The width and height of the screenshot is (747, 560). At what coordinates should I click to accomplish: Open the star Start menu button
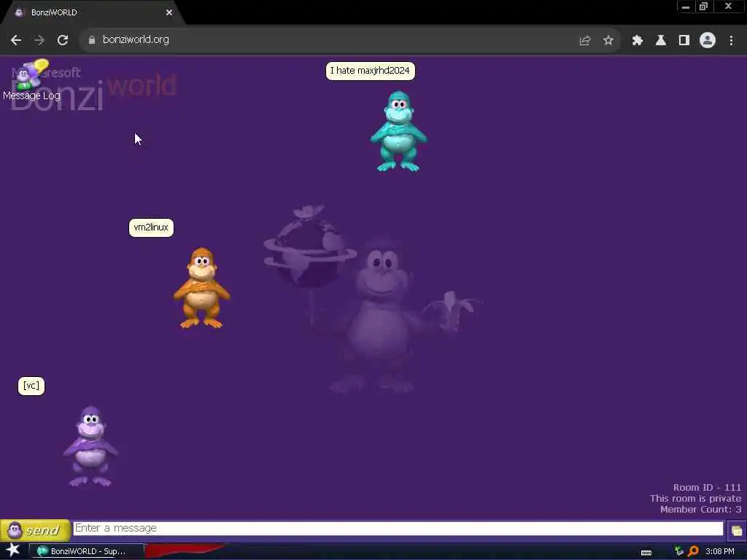(13, 551)
